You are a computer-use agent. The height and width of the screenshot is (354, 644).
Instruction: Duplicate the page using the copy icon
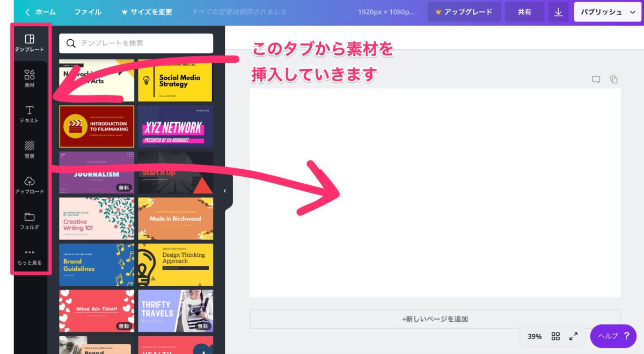pyautogui.click(x=614, y=80)
